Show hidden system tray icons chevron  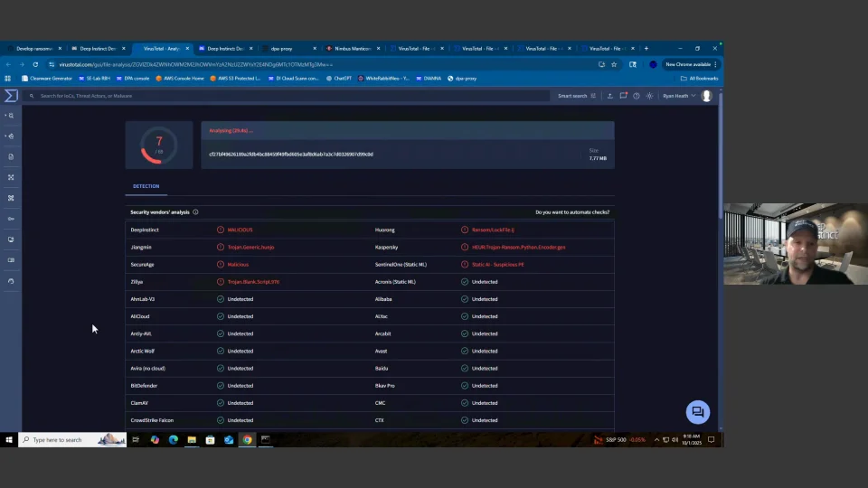coord(656,440)
